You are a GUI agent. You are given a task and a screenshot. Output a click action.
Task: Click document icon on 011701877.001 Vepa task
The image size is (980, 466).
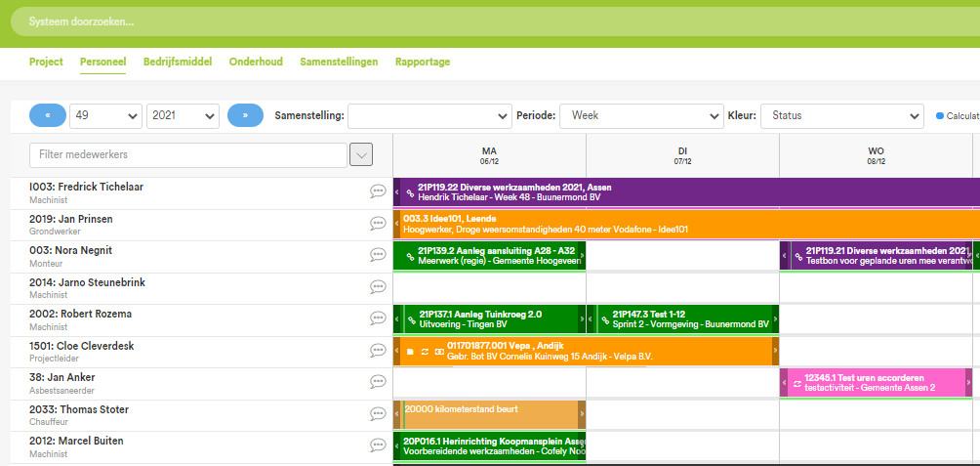410,352
